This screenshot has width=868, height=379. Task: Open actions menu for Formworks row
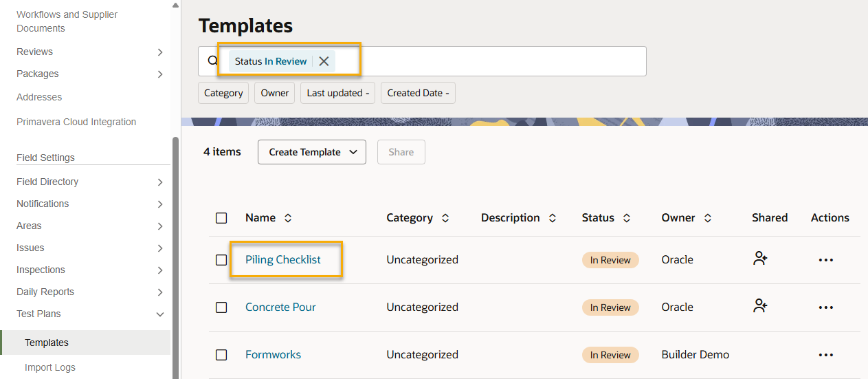click(825, 355)
